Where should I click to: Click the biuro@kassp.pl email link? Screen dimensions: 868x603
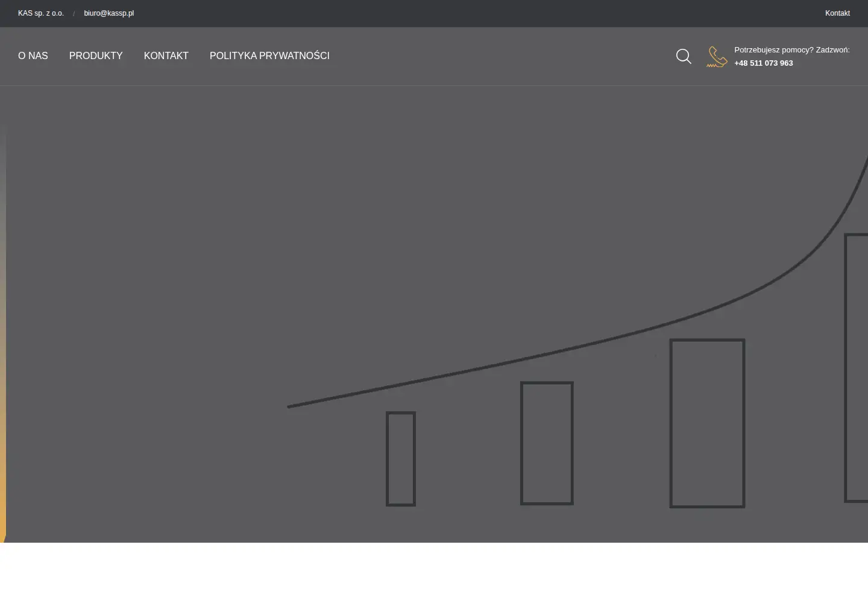(109, 13)
